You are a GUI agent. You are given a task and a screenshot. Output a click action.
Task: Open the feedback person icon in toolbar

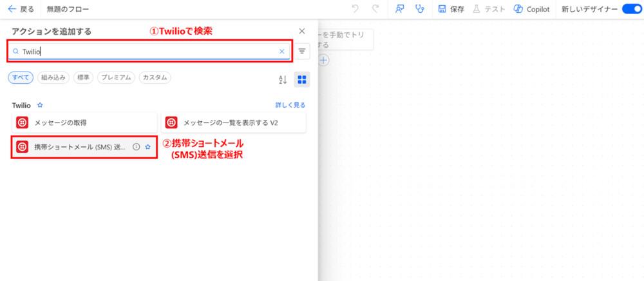[x=399, y=9]
